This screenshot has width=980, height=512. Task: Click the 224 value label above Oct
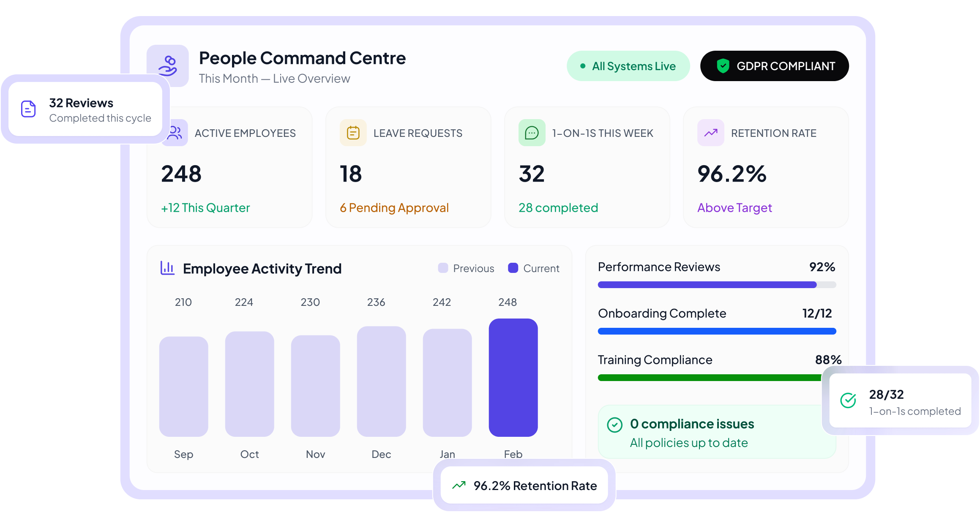pyautogui.click(x=244, y=302)
